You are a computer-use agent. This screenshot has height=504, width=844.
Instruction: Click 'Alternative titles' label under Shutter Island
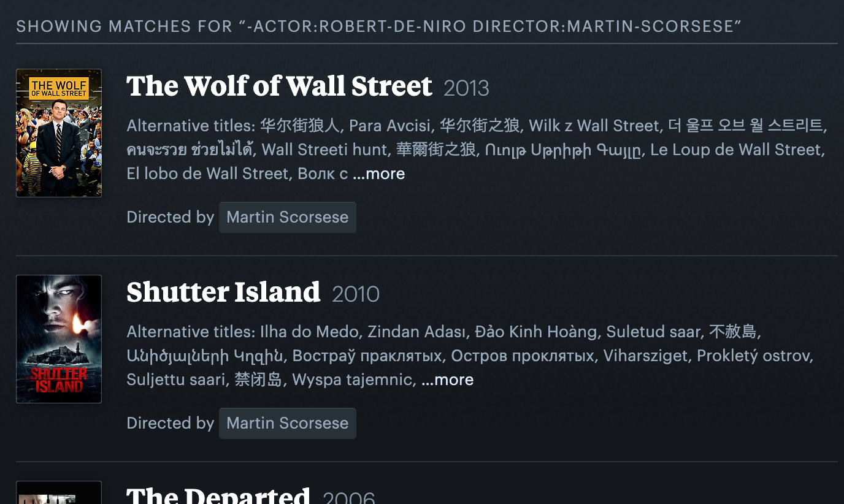click(x=190, y=332)
